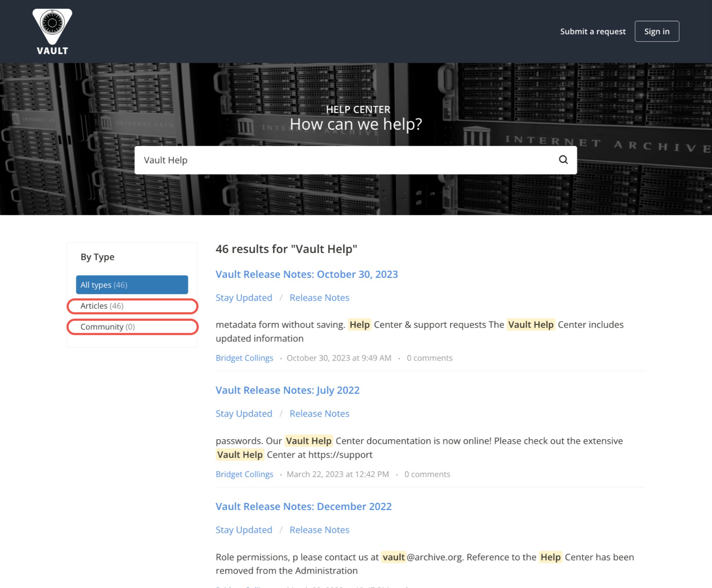Click 0 comments on the October 30 result
The width and height of the screenshot is (712, 588).
coord(430,358)
